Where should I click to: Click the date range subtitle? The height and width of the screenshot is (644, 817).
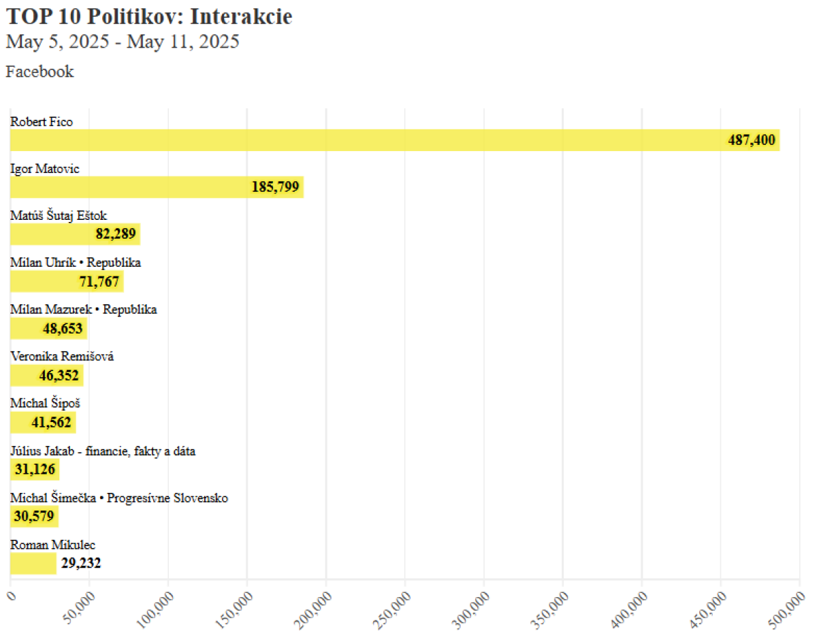pos(123,42)
